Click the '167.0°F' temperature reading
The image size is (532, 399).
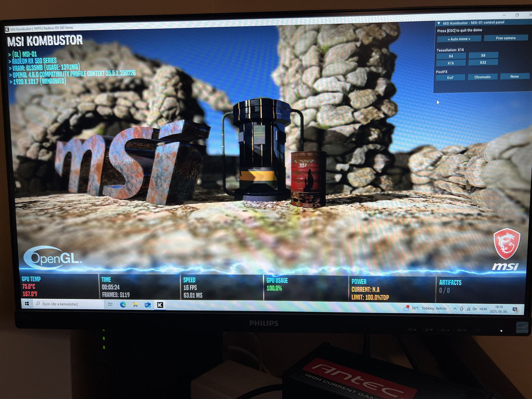(x=30, y=294)
